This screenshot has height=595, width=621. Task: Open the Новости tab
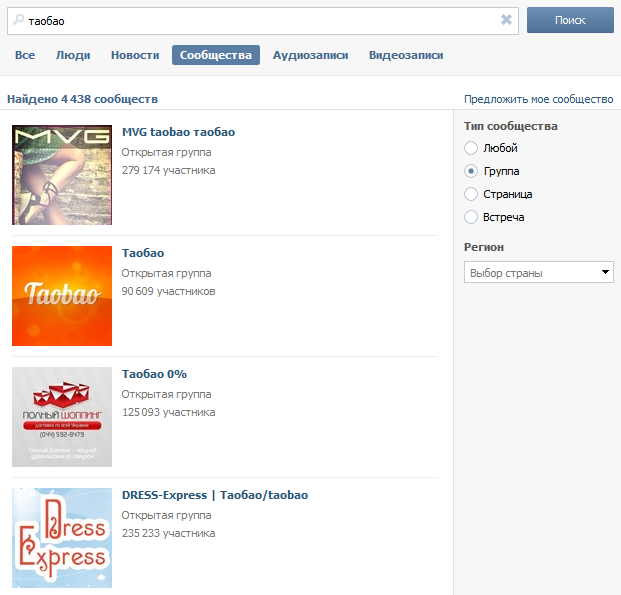[135, 55]
